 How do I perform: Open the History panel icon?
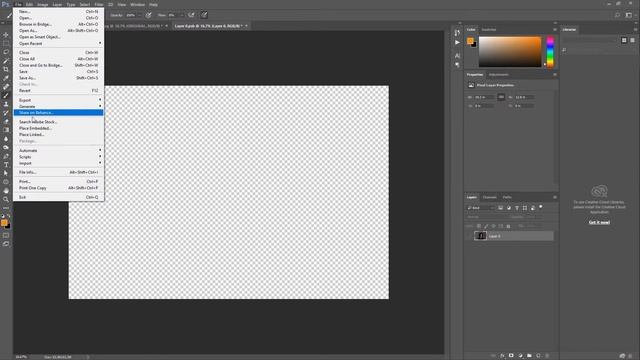click(457, 33)
